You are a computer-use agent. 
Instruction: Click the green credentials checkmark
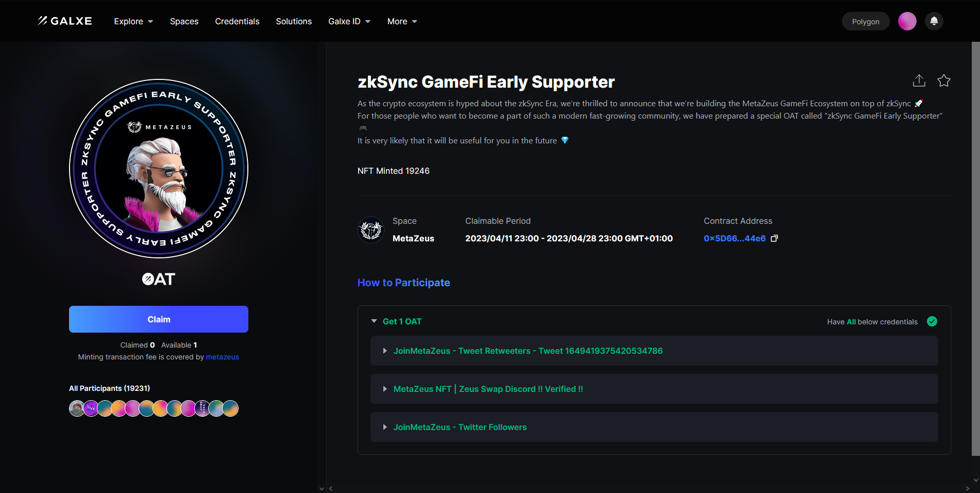point(932,321)
